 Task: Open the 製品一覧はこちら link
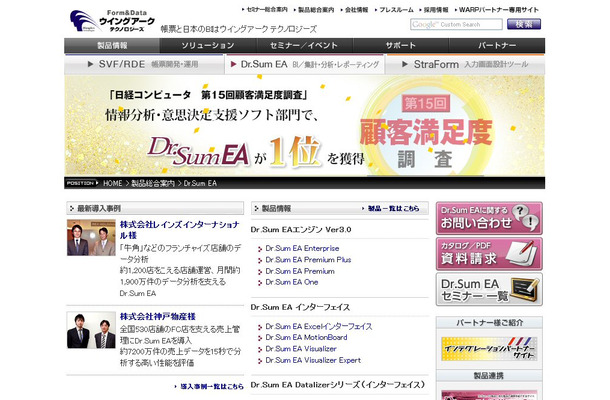tap(393, 209)
